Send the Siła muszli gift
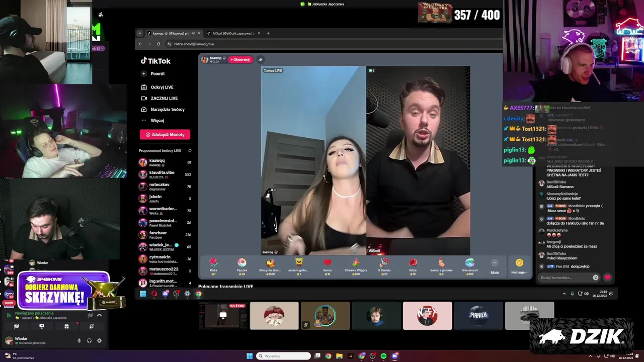The width and height of the screenshot is (644, 362). [x=470, y=266]
